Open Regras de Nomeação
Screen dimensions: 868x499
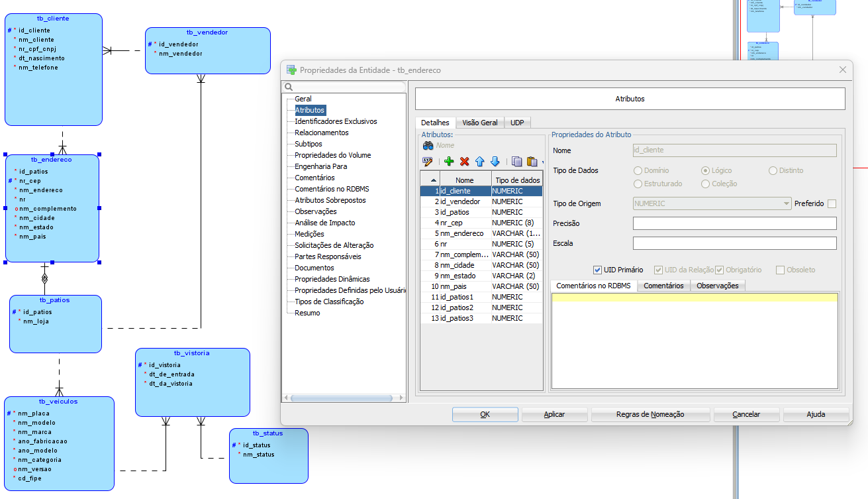click(650, 414)
